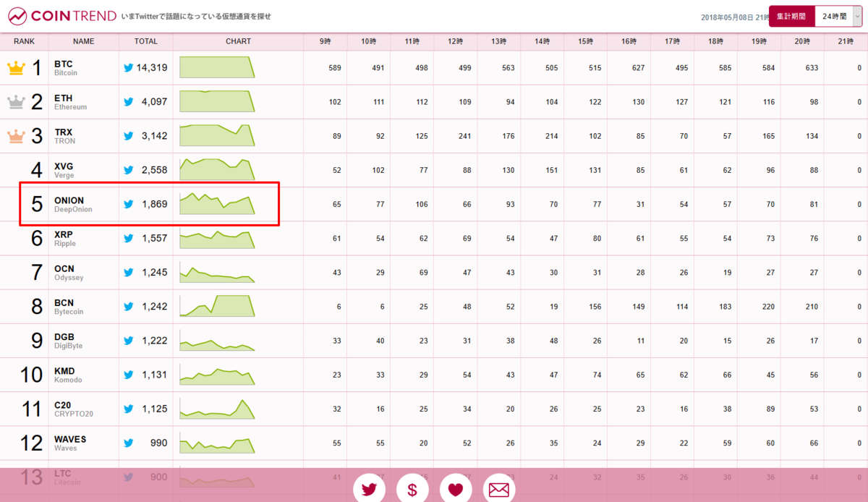Screen dimensions: 868x502
Task: Open the 24時間 period dropdown
Action: [838, 16]
